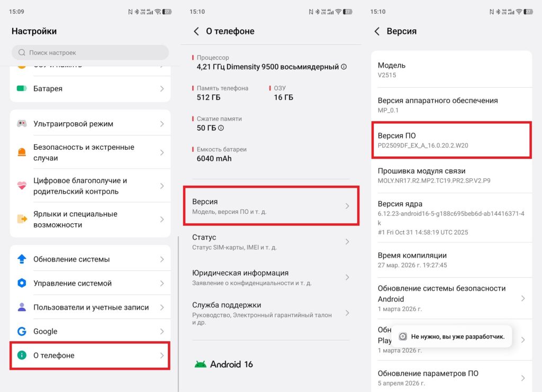
Task: Tap the 16 ГБ RAM value
Action: tap(284, 97)
